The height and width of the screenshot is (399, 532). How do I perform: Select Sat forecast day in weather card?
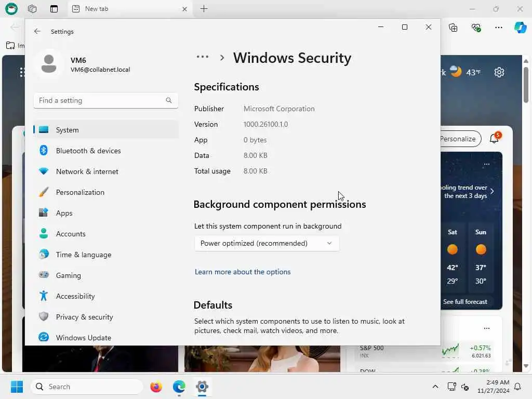(x=453, y=257)
